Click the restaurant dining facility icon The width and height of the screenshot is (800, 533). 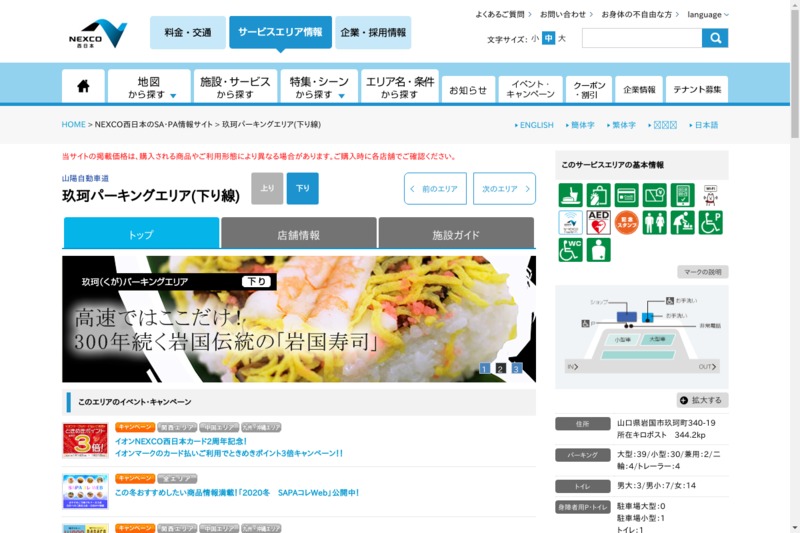pyautogui.click(x=571, y=195)
